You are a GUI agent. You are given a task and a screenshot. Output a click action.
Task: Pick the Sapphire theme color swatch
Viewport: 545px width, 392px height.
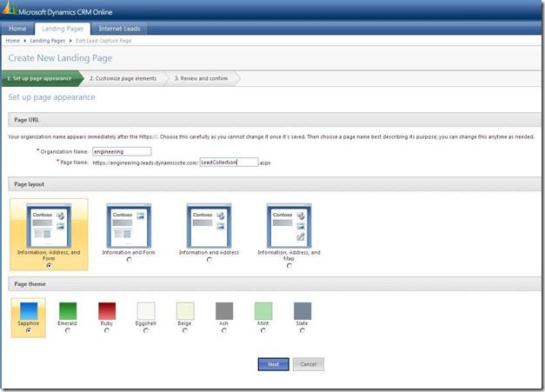pos(28,310)
